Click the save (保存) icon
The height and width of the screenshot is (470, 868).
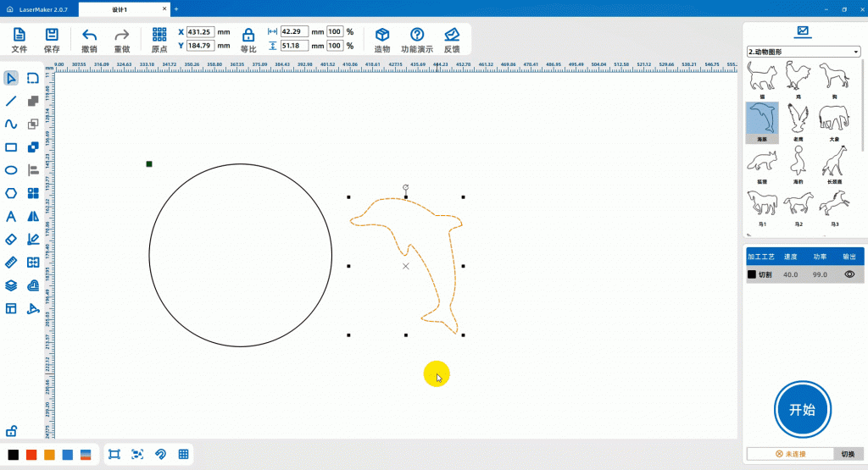point(52,35)
